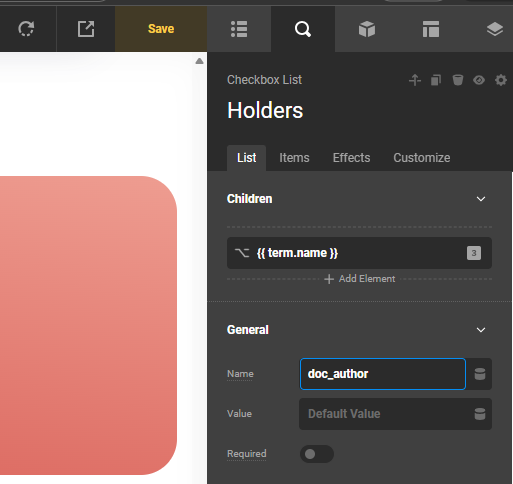
Task: Click the Checkbox List type label
Action: [x=264, y=80]
